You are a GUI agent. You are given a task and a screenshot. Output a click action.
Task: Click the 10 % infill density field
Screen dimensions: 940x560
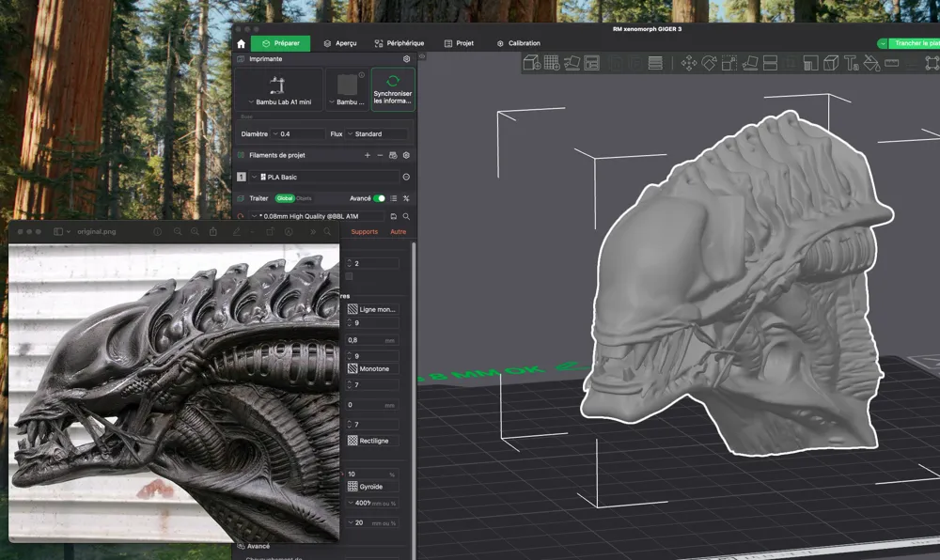pos(372,474)
